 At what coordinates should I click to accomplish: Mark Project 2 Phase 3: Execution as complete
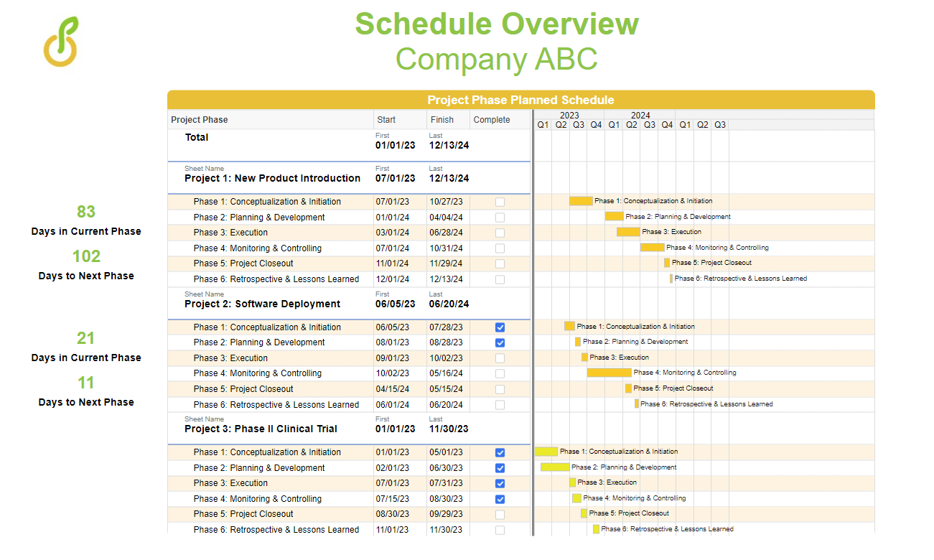tap(500, 358)
